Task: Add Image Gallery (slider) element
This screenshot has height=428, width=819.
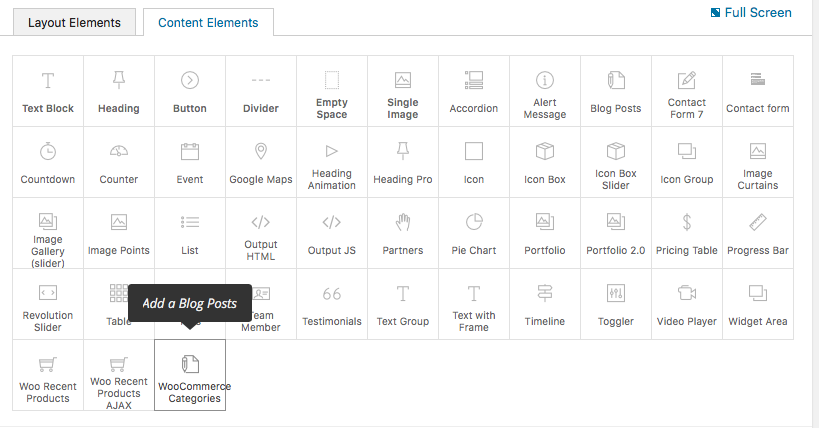Action: [48, 234]
